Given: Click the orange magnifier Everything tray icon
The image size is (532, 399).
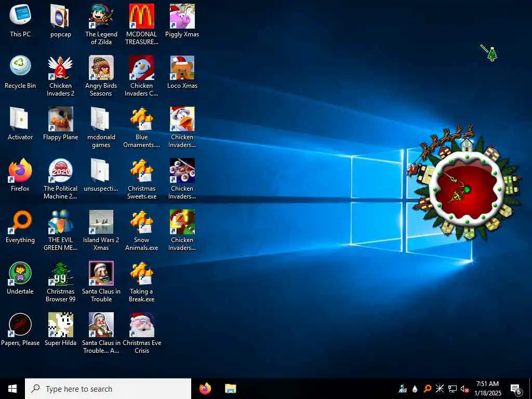Looking at the screenshot, I should [428, 389].
